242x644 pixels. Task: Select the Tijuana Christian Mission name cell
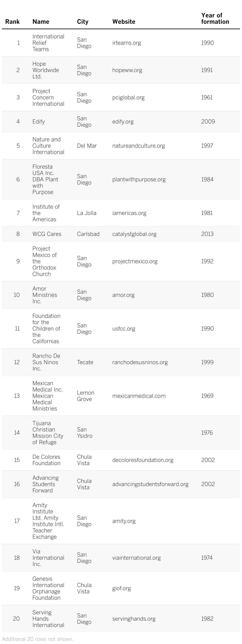pos(48,433)
